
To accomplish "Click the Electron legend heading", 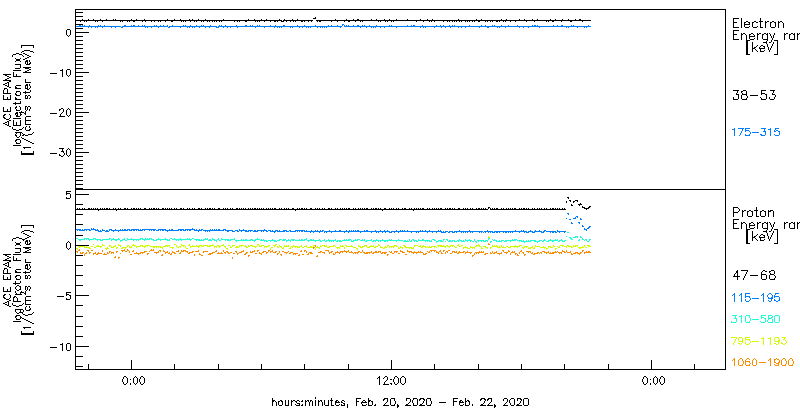I will pyautogui.click(x=758, y=23).
